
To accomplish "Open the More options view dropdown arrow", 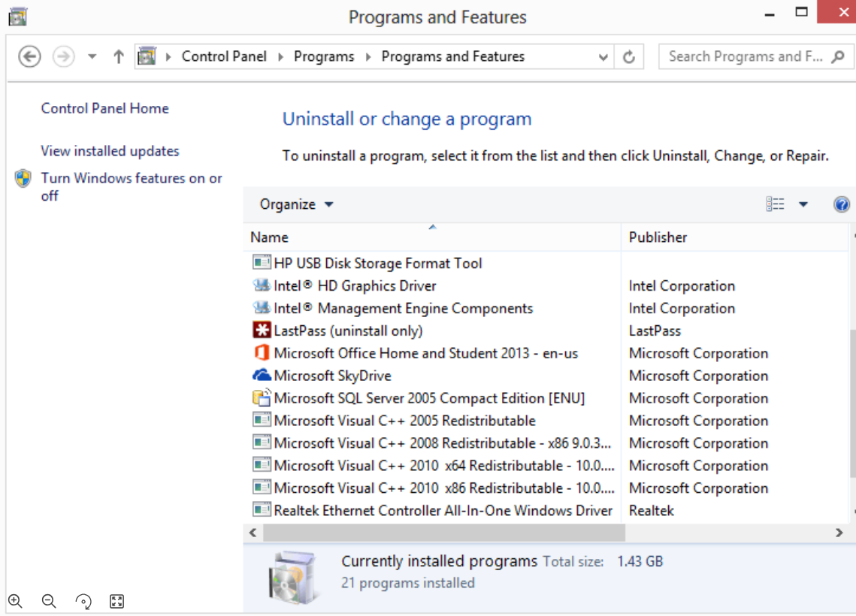I will [803, 204].
